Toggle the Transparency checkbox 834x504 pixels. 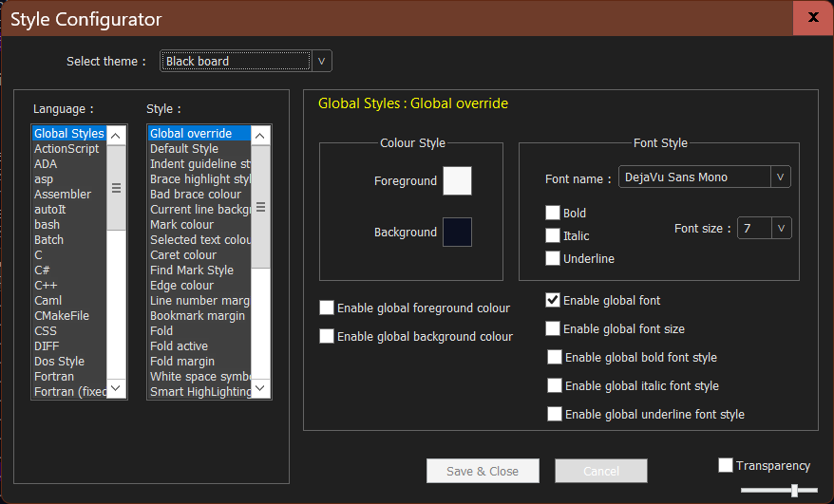pyautogui.click(x=726, y=465)
